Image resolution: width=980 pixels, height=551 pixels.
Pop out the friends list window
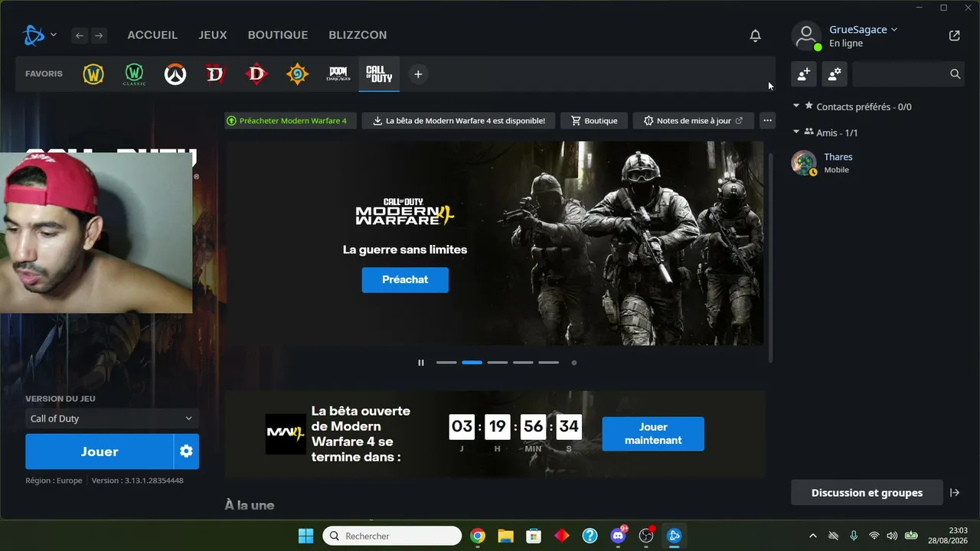click(x=954, y=35)
